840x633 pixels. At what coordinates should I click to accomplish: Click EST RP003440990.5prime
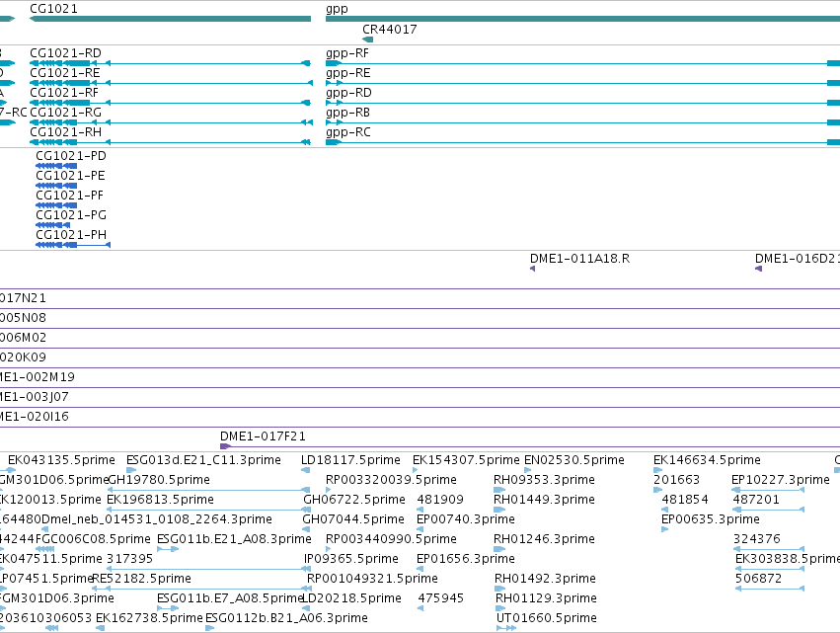pos(391,539)
